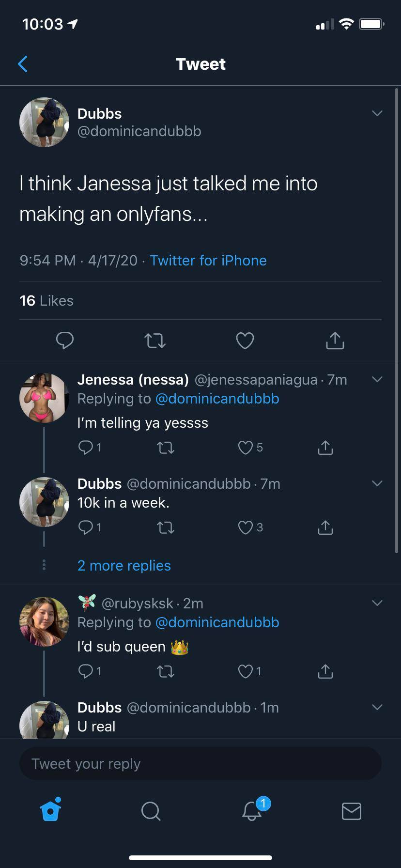Open the "Twitter for iPhone" link
This screenshot has height=868, width=401.
click(x=208, y=261)
